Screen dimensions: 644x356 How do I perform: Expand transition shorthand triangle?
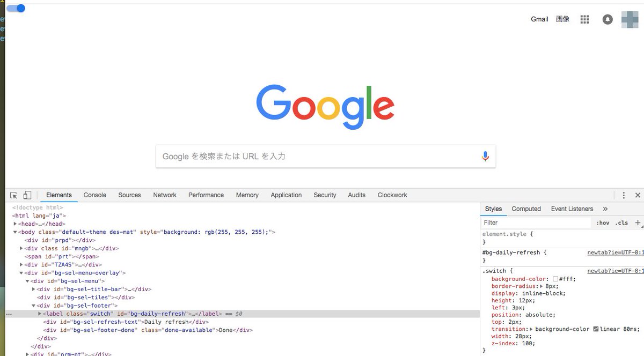pyautogui.click(x=531, y=329)
